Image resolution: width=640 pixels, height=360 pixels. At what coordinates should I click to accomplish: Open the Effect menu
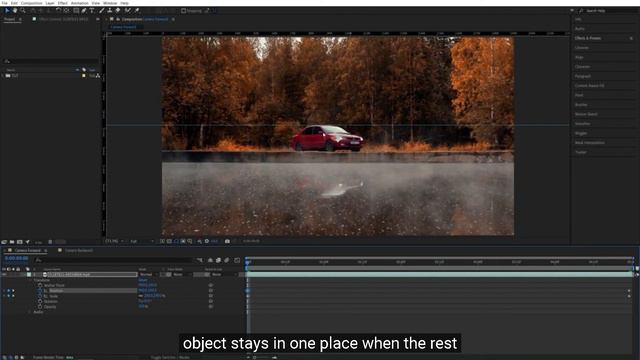tap(62, 3)
